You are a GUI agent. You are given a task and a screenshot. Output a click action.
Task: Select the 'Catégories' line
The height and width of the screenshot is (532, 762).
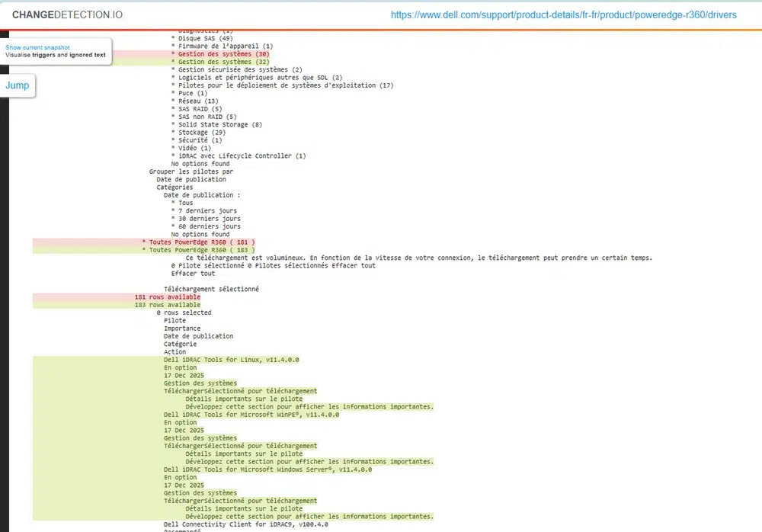(x=174, y=187)
